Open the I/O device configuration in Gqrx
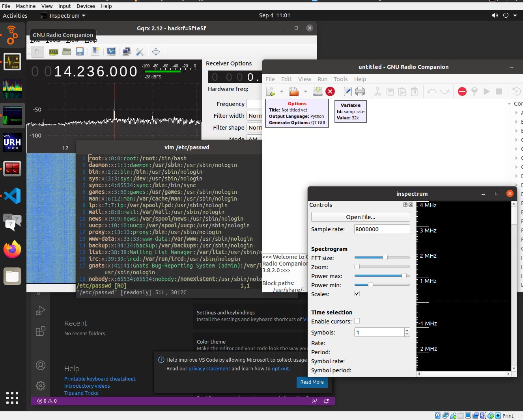The height and width of the screenshot is (420, 523). click(x=53, y=52)
